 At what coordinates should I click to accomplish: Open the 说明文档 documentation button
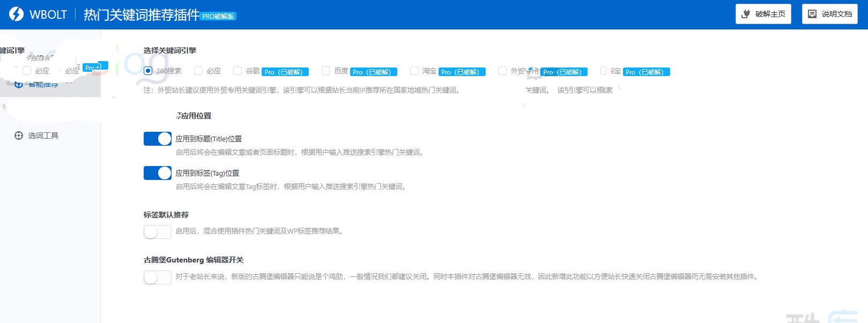point(830,14)
